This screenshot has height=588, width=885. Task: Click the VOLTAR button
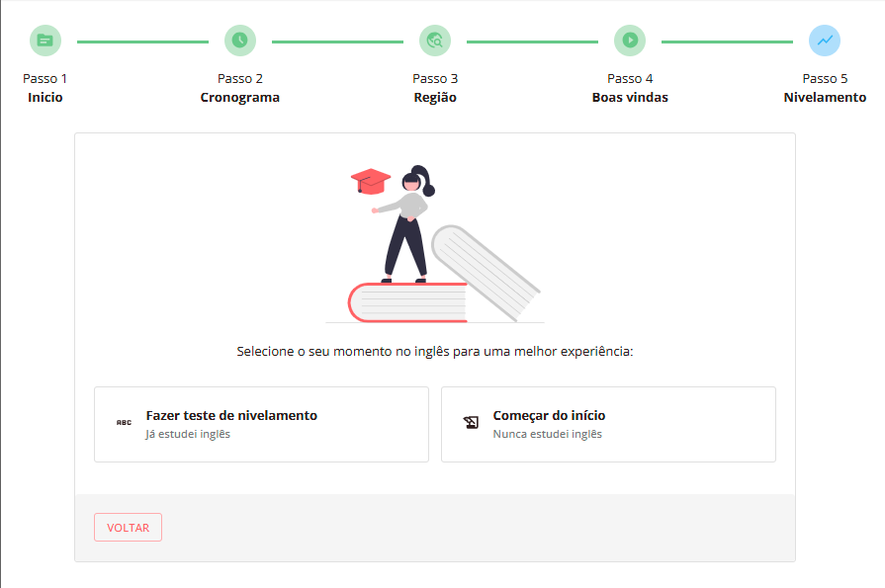click(129, 527)
